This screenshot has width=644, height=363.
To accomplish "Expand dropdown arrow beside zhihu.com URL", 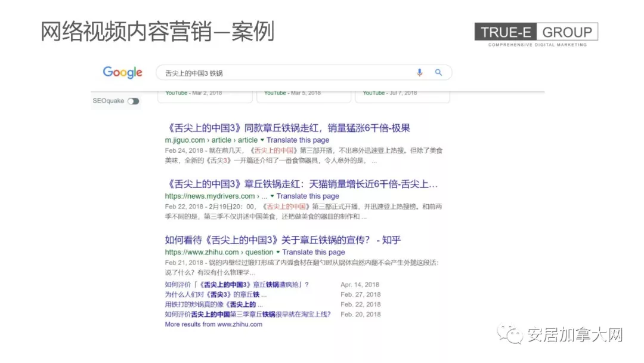I will click(278, 252).
